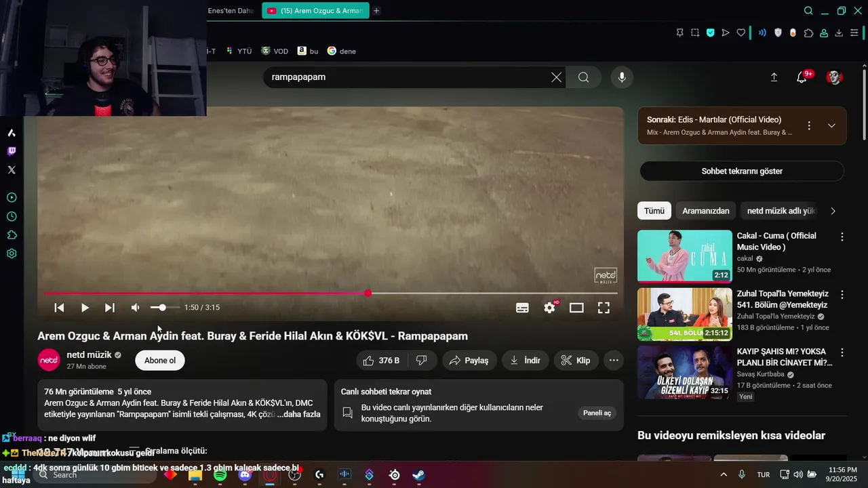
Task: Enter fullscreen mode
Action: 604,308
